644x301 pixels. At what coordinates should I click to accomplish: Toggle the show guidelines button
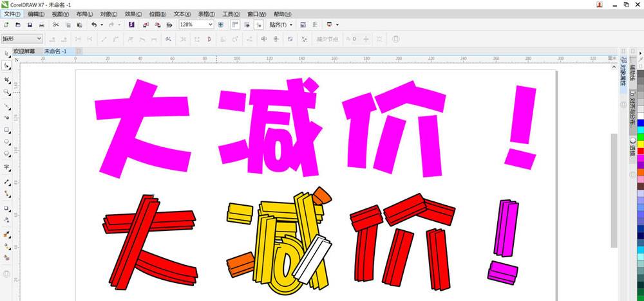point(258,24)
